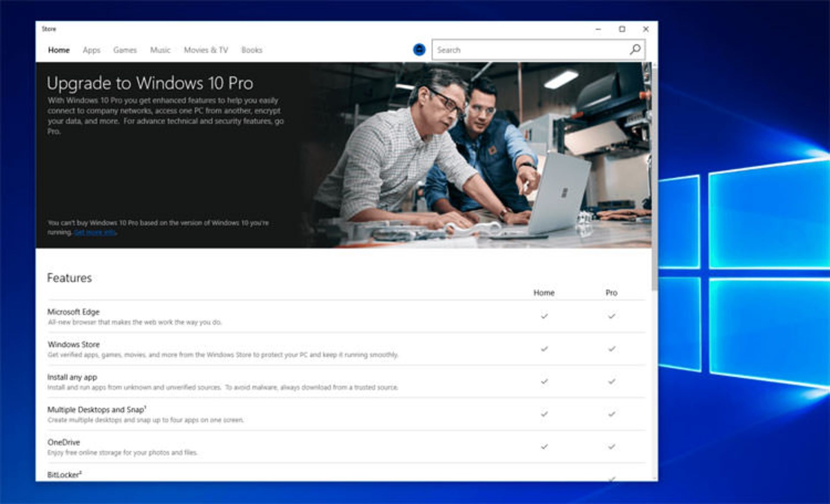Click the 'Install any app' feature title
The width and height of the screenshot is (830, 504).
pos(72,377)
